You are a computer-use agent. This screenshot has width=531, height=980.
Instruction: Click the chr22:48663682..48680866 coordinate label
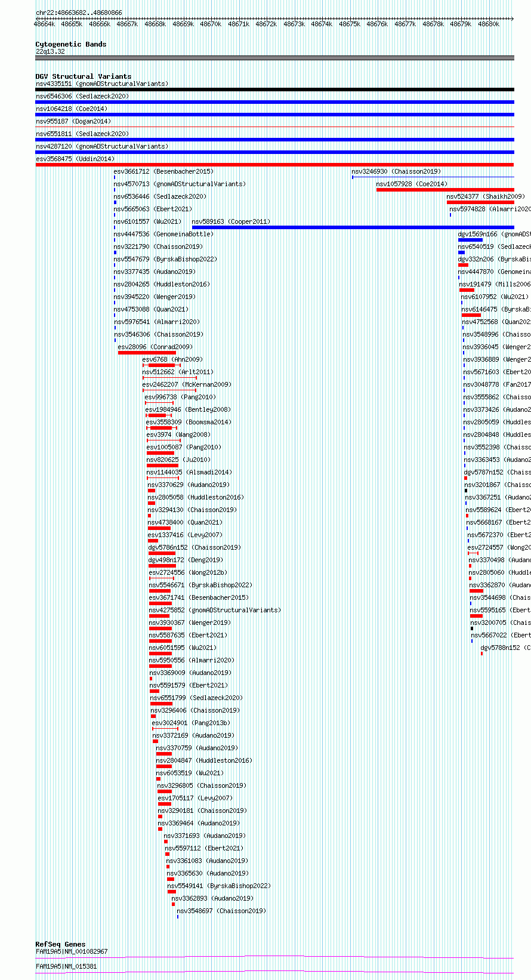click(x=79, y=13)
